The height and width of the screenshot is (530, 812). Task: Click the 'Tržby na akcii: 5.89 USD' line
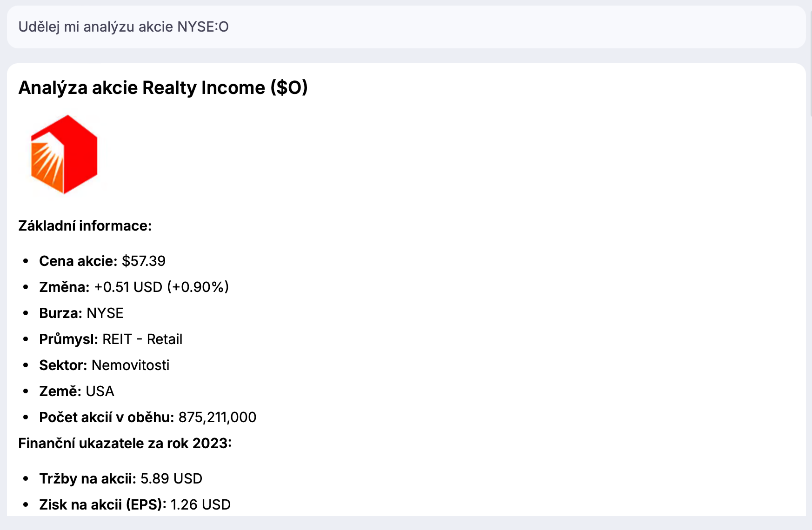(121, 479)
